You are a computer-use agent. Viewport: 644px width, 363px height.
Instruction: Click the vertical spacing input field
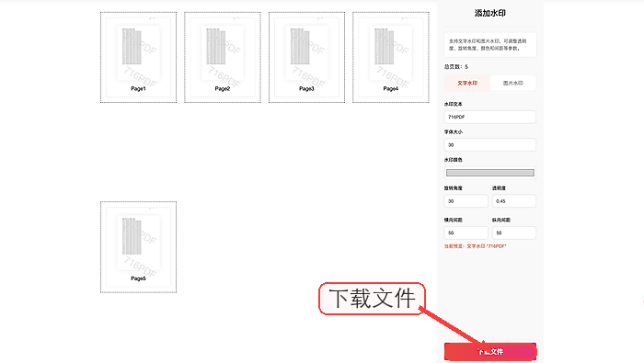(514, 233)
